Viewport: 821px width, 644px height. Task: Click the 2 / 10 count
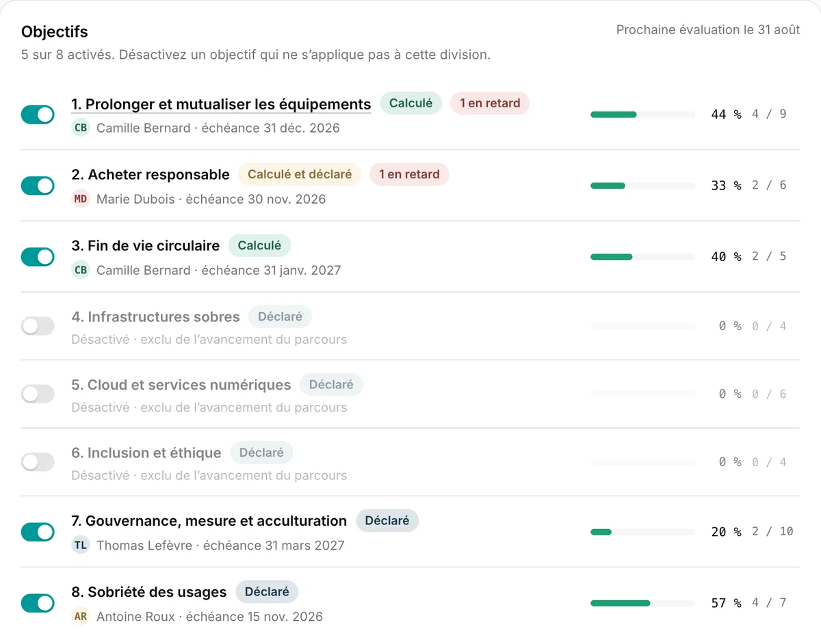[772, 531]
